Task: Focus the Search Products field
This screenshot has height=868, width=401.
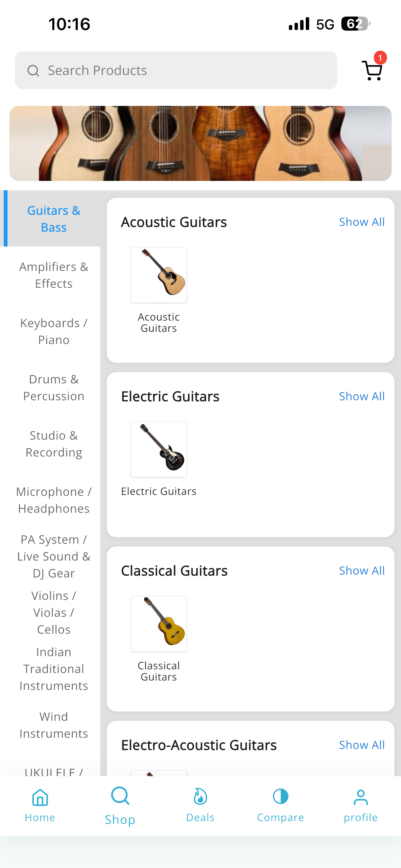Action: [x=176, y=70]
